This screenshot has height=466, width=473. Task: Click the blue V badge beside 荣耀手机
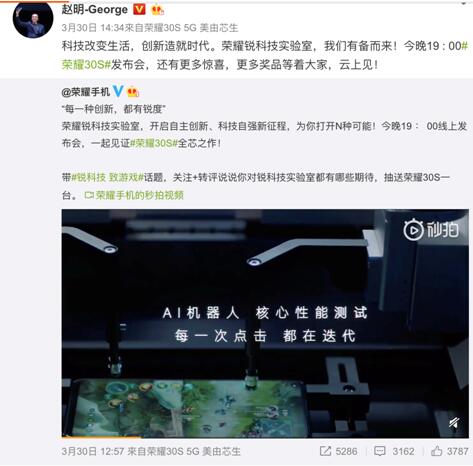click(118, 91)
